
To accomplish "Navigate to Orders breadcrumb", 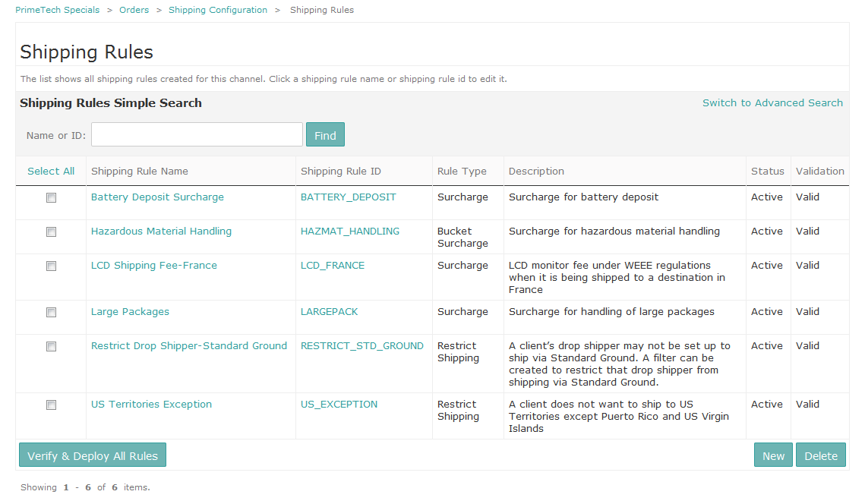I will 134,10.
